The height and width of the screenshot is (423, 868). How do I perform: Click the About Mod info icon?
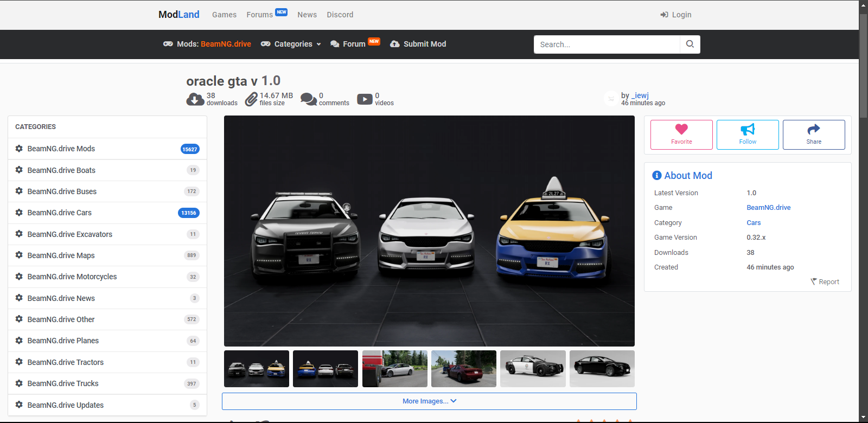pos(657,175)
